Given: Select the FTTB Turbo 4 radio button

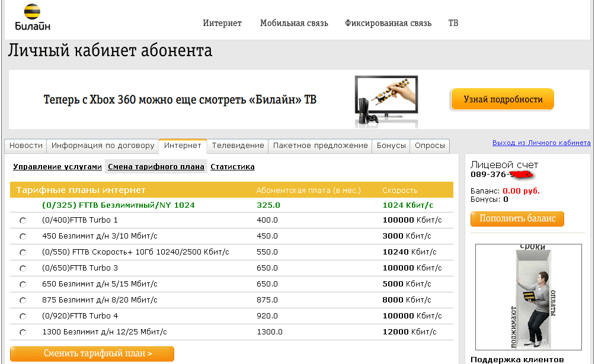Looking at the screenshot, I should tap(23, 317).
